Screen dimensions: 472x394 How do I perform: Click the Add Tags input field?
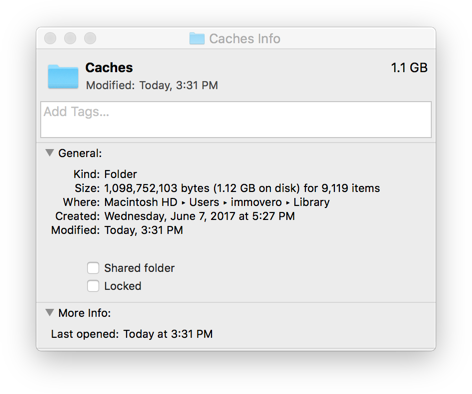coord(236,119)
